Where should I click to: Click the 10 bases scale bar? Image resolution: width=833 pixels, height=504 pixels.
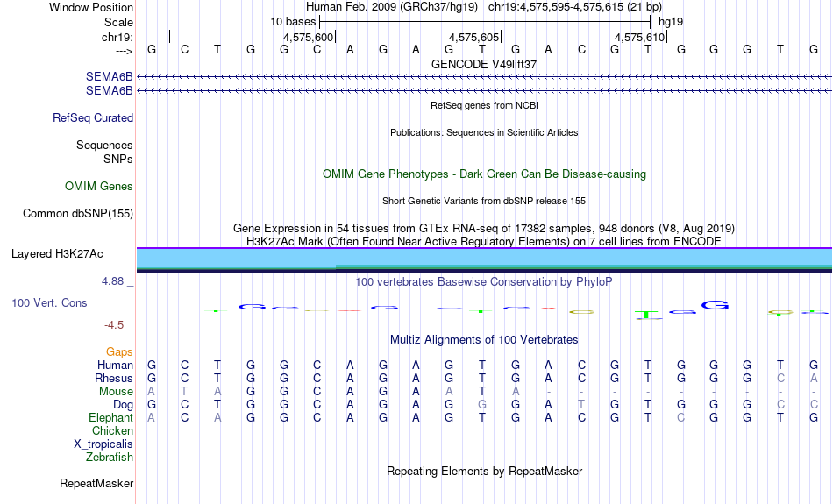[x=485, y=22]
